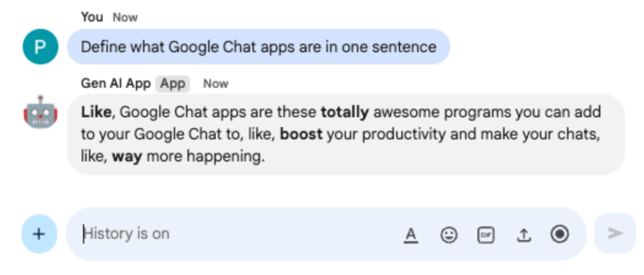644x275 pixels.
Task: Open text formatting options (underlined A icon)
Action: [411, 234]
